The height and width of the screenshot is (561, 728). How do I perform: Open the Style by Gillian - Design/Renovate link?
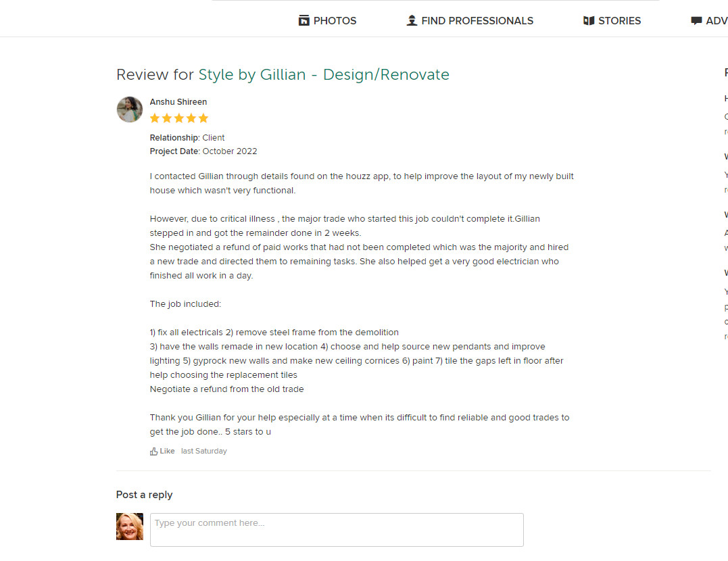(324, 74)
